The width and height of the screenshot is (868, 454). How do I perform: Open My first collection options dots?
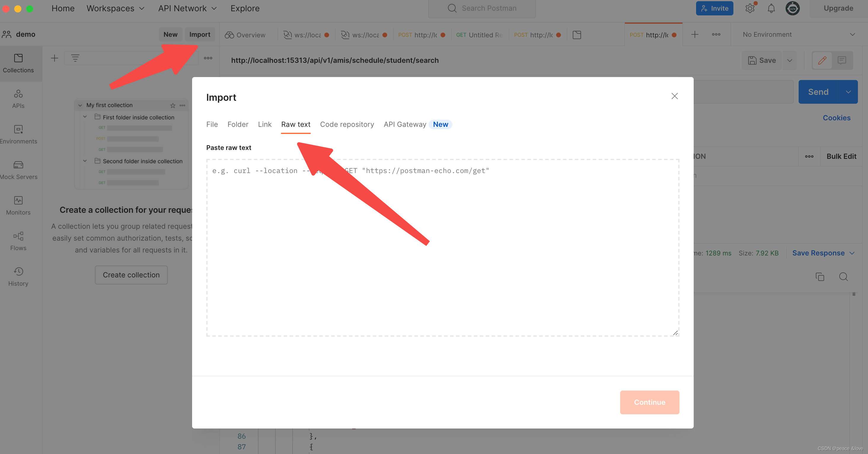(x=182, y=105)
